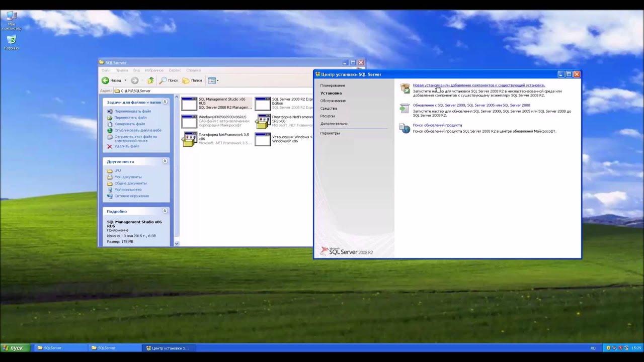Viewport: 644px width, 362px height.
Task: Click the green Back arrow in Explorer
Action: (105, 80)
